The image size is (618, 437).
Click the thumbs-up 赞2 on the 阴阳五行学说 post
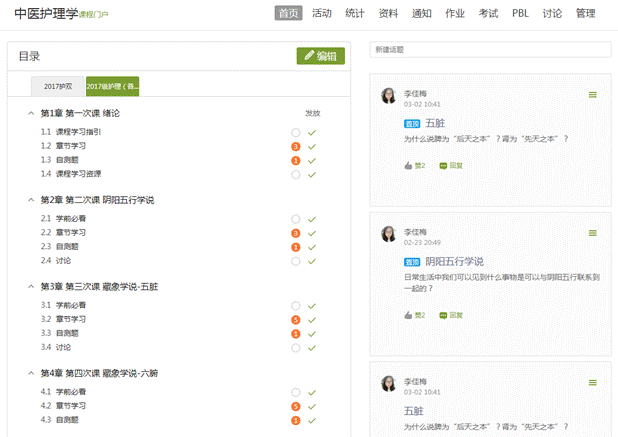click(x=415, y=315)
